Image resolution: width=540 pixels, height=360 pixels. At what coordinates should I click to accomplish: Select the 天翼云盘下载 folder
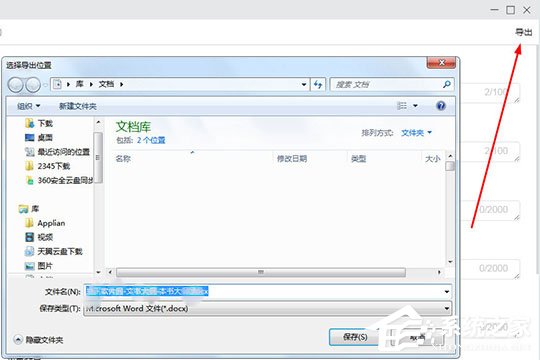click(54, 251)
